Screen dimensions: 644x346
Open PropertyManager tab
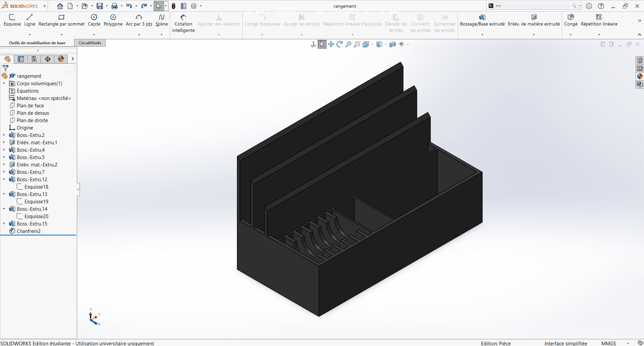pyautogui.click(x=21, y=59)
